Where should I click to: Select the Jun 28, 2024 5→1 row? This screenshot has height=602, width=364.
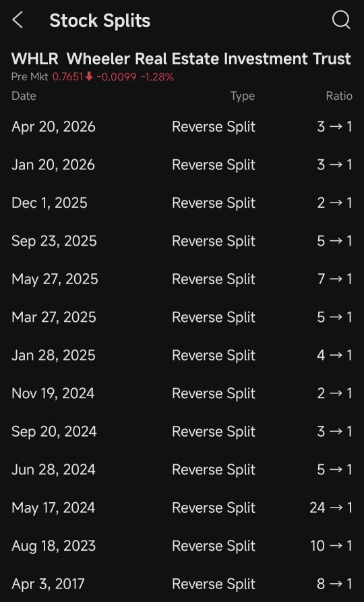182,469
